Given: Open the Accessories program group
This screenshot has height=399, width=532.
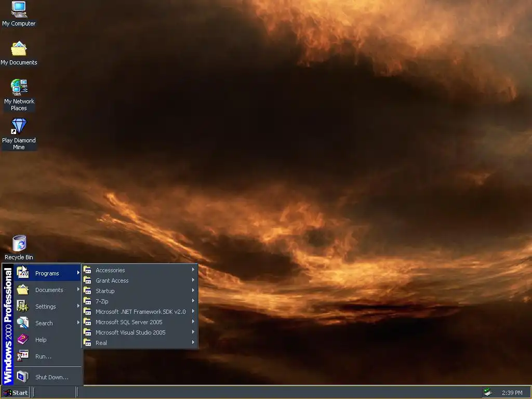Looking at the screenshot, I should [x=139, y=270].
